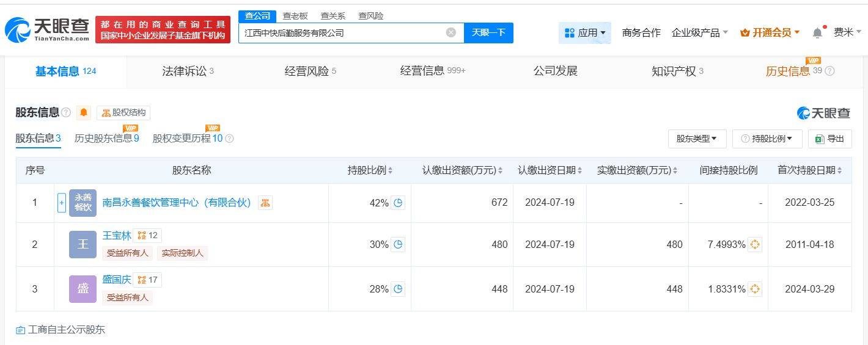Viewport: 868px width, 345px height.
Task: Open 王宝林's related companies badge 12
Action: coord(147,235)
